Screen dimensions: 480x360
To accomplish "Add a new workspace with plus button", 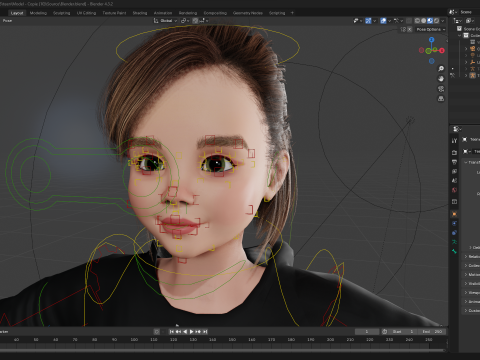I will pyautogui.click(x=292, y=13).
